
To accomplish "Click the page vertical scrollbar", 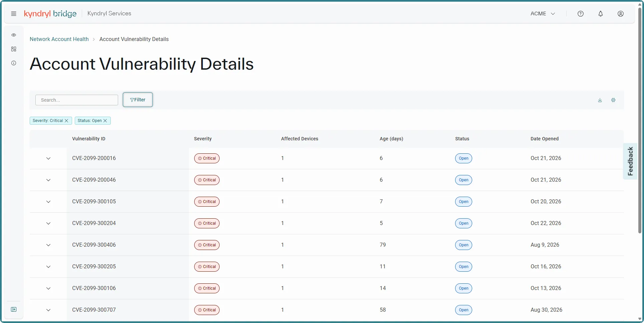I will [640, 120].
